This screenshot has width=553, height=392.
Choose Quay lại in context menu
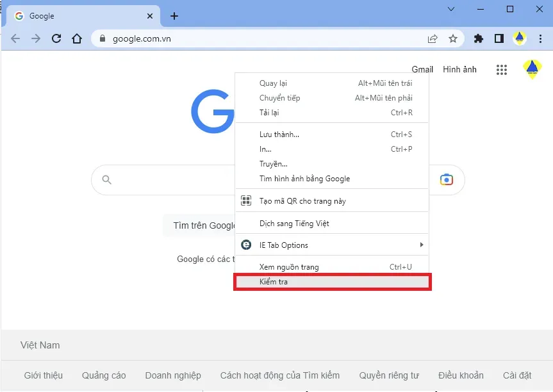pyautogui.click(x=332, y=83)
